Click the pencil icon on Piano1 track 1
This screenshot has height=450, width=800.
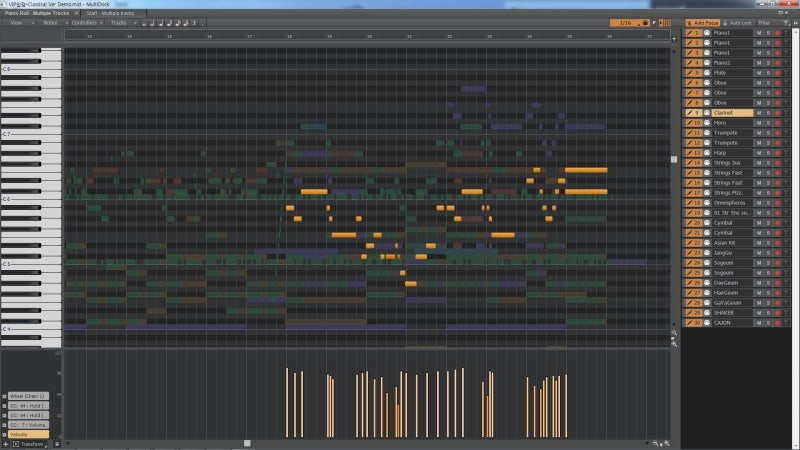click(689, 33)
